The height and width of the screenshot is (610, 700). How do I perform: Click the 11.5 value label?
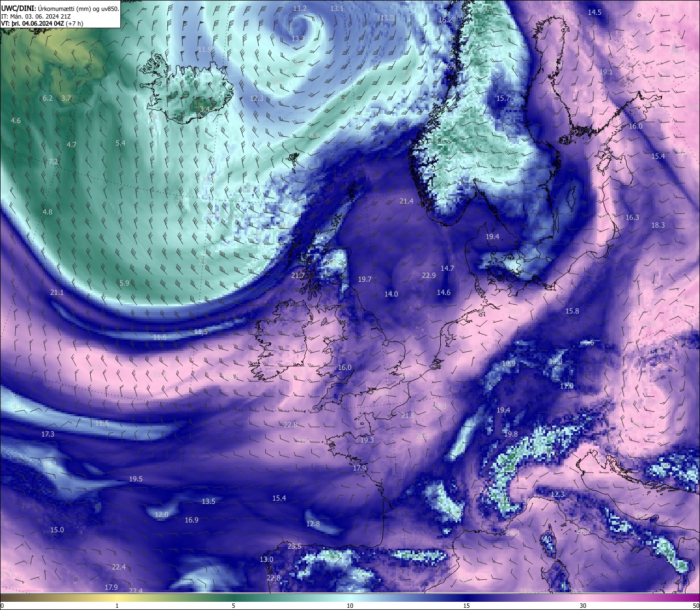pos(201,332)
